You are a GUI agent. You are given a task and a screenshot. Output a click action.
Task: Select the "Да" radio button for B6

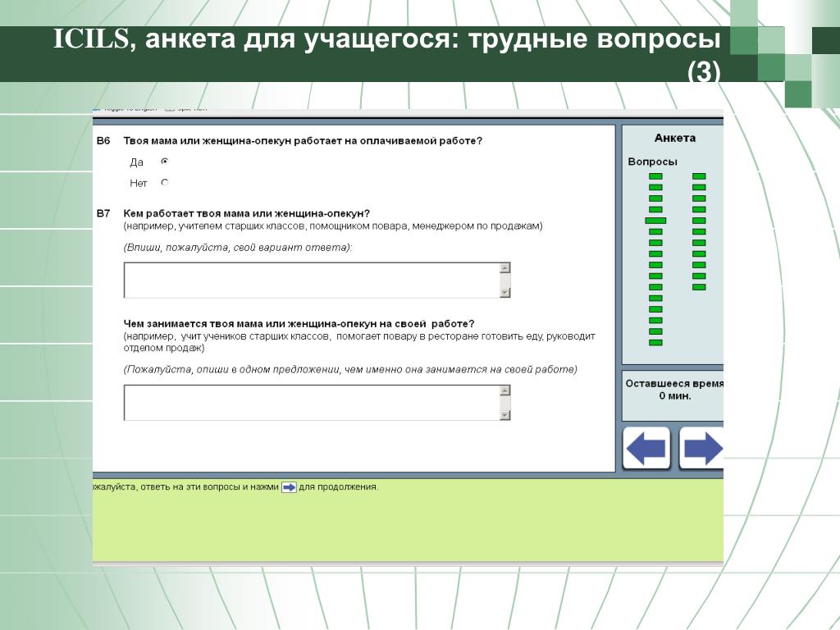pos(164,162)
